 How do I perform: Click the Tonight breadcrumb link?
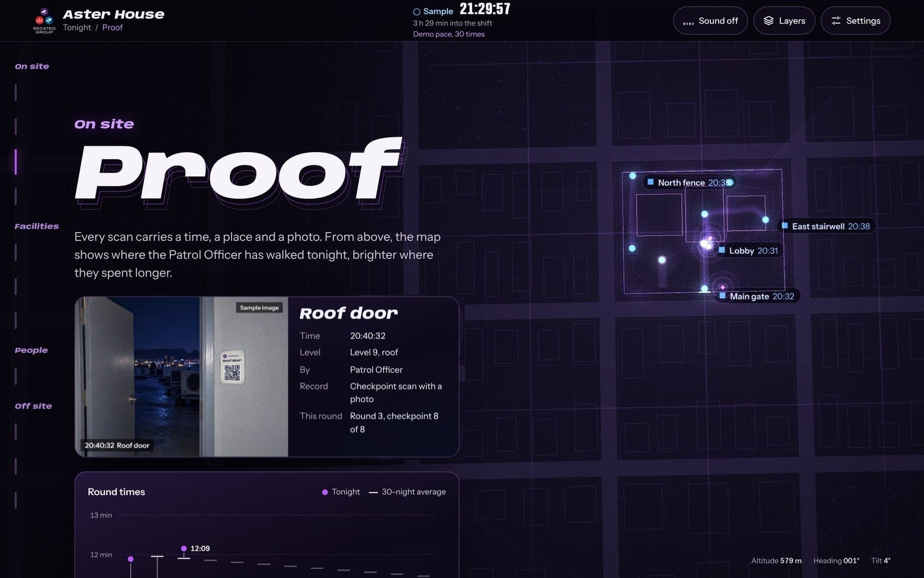click(77, 27)
